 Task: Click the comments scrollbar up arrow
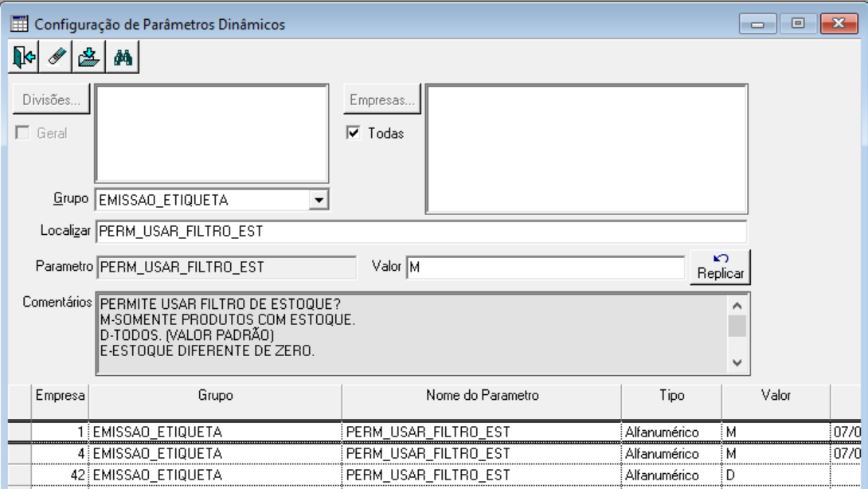point(737,306)
